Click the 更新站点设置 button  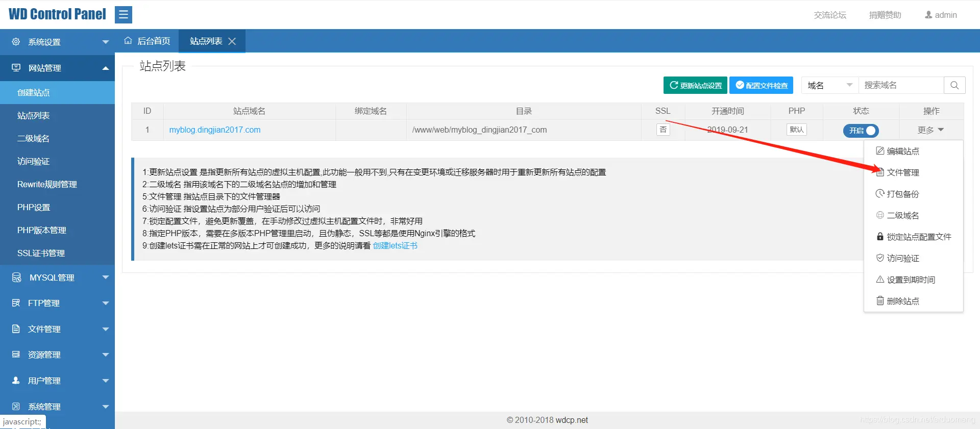[x=695, y=85]
